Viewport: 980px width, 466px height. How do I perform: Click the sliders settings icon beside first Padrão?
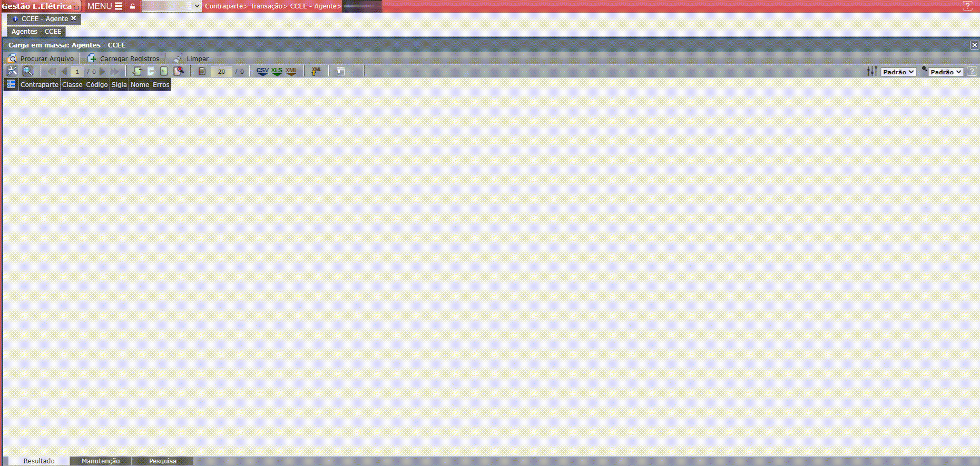point(872,71)
